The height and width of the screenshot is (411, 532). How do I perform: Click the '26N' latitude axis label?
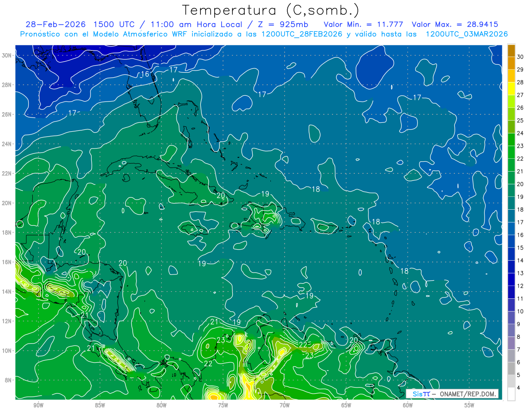point(7,114)
